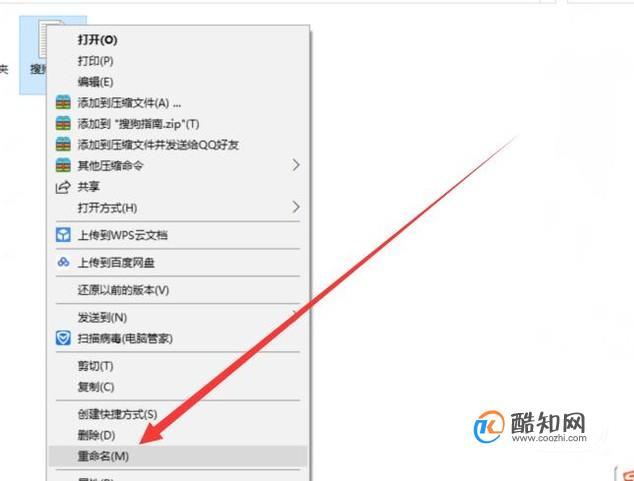Select the 搜狗指南 file thumbnail
The width and height of the screenshot is (634, 481).
point(34,55)
